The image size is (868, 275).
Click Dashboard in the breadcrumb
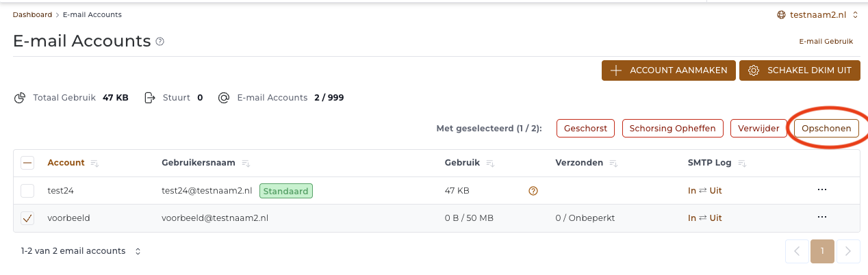click(32, 14)
